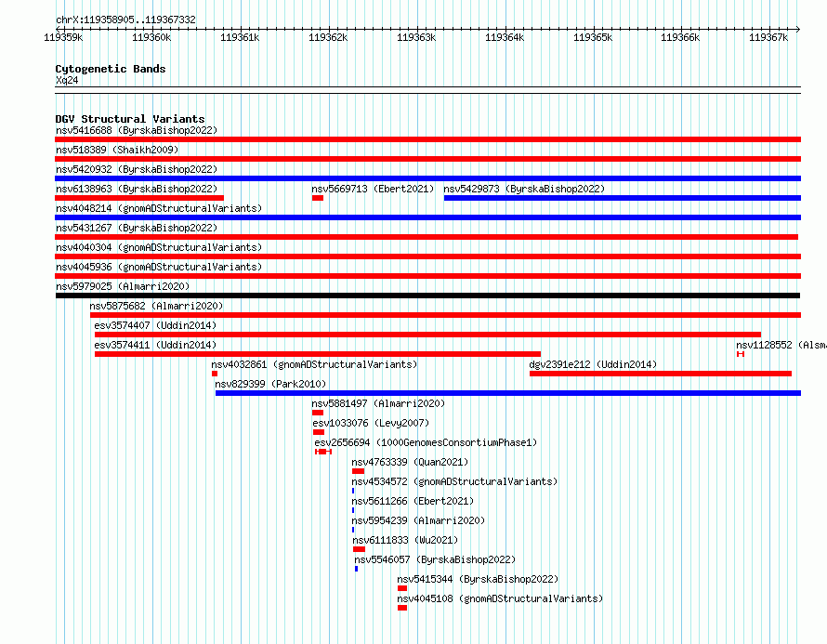Click the 119366k ruler tick label
827x644 pixels.
[x=680, y=37]
